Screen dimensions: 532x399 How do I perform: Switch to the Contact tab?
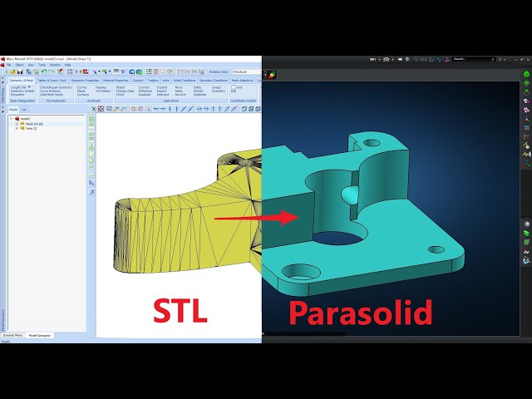click(138, 81)
